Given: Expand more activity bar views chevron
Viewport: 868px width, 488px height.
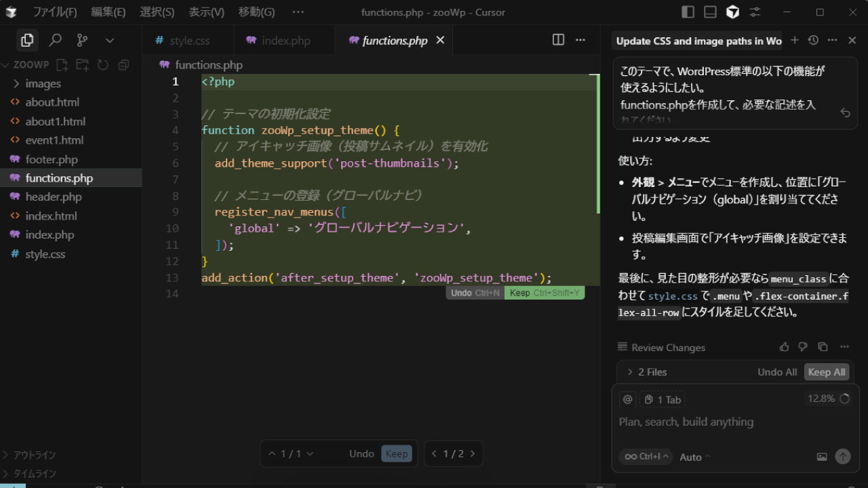Looking at the screenshot, I should (110, 41).
